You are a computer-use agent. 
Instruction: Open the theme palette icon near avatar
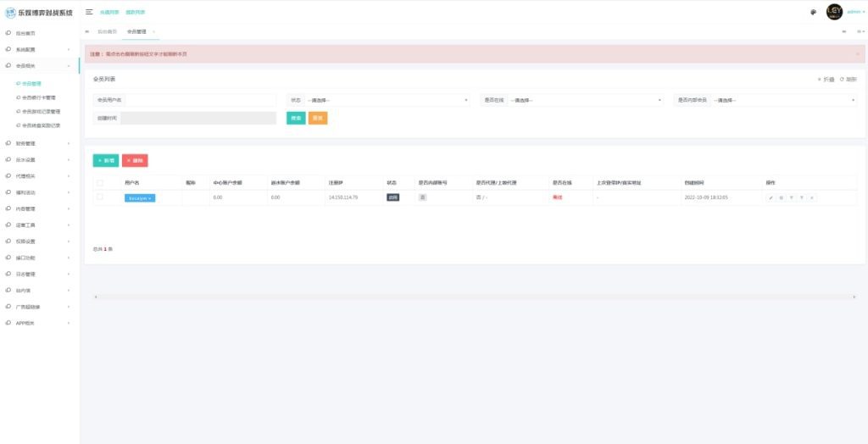[x=813, y=12]
